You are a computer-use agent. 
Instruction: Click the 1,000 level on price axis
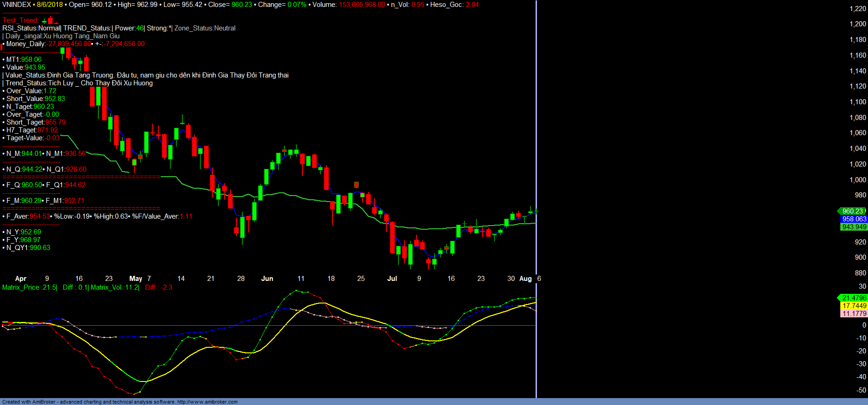click(858, 180)
